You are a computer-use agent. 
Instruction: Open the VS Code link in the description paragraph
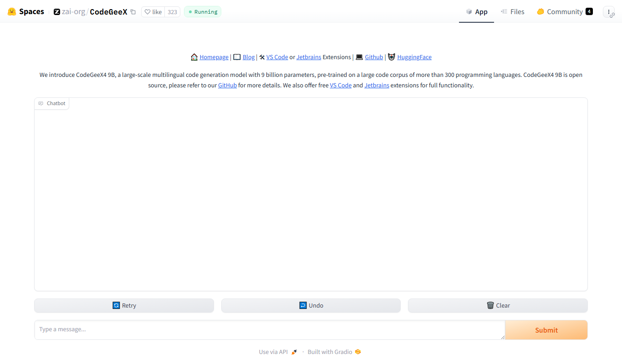(x=341, y=85)
